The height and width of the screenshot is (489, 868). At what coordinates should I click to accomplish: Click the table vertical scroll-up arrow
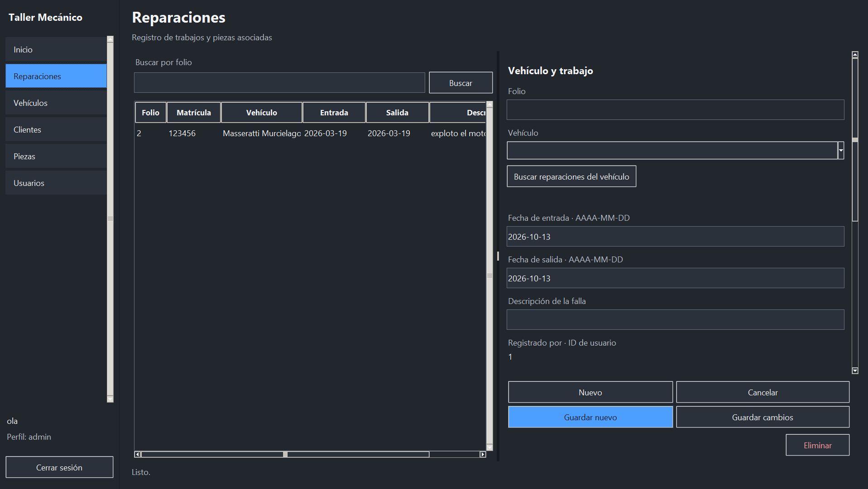[x=489, y=104]
